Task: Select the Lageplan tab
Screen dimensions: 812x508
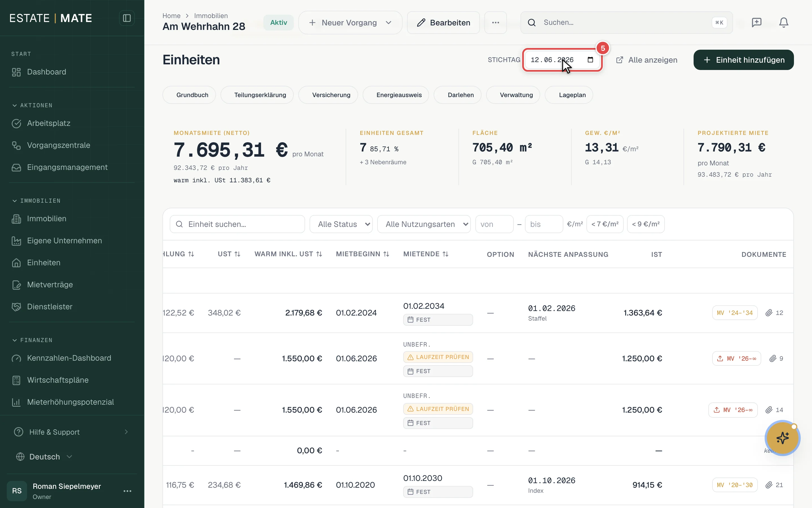Action: (x=569, y=95)
